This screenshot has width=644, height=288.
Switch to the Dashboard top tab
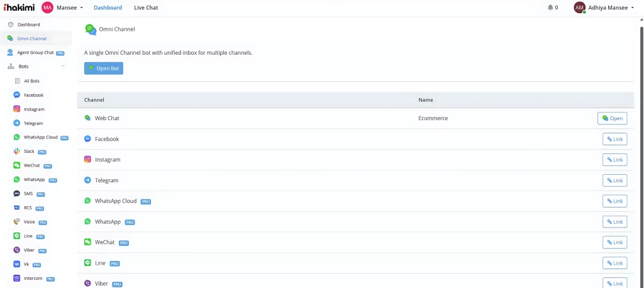pos(108,8)
